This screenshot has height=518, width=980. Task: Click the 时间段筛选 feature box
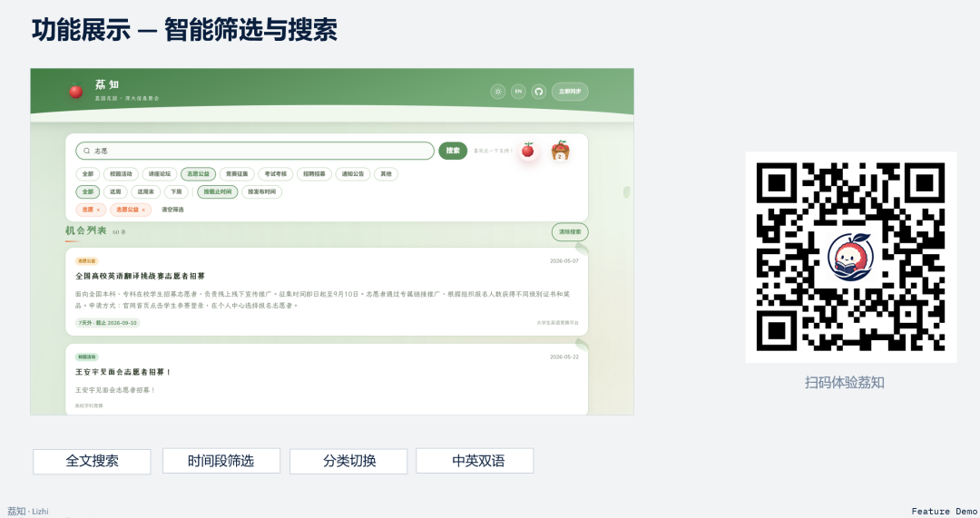221,461
